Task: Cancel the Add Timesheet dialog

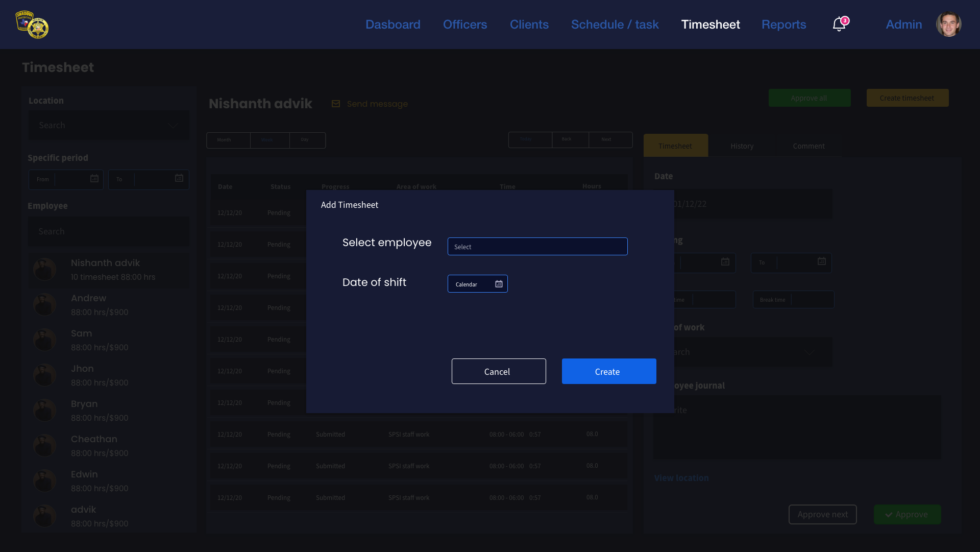Action: click(x=498, y=371)
